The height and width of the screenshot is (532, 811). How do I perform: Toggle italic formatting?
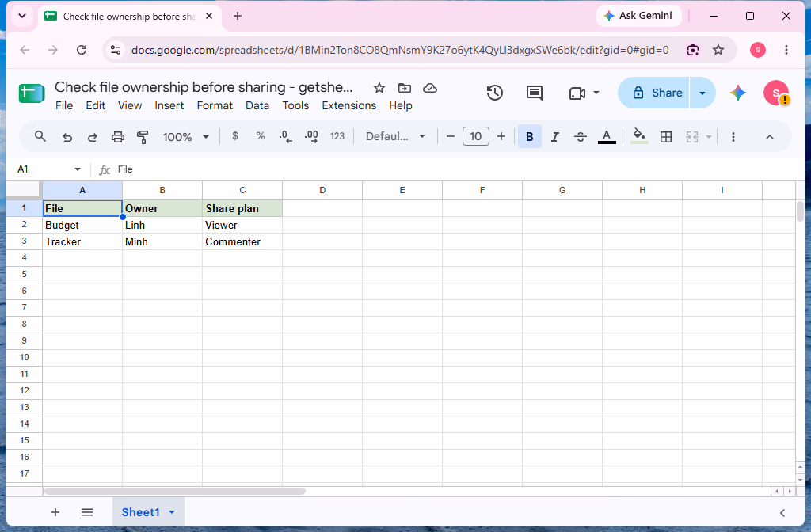pyautogui.click(x=555, y=137)
